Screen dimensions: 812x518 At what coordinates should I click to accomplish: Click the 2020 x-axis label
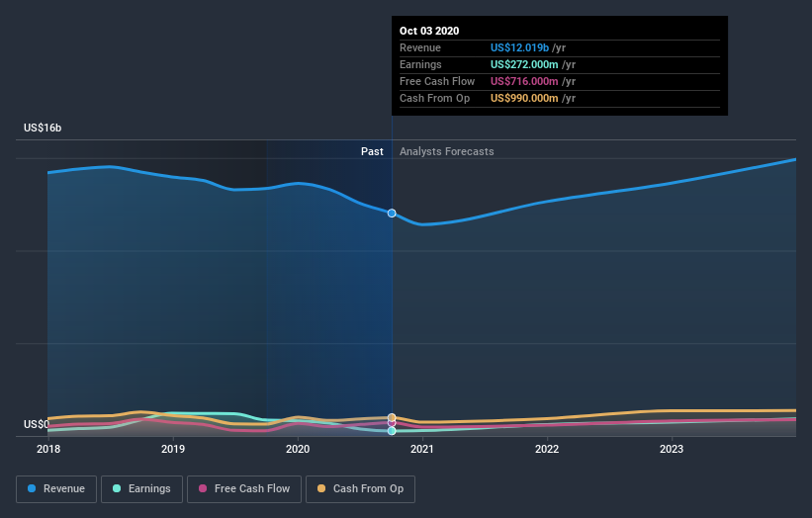(x=298, y=449)
